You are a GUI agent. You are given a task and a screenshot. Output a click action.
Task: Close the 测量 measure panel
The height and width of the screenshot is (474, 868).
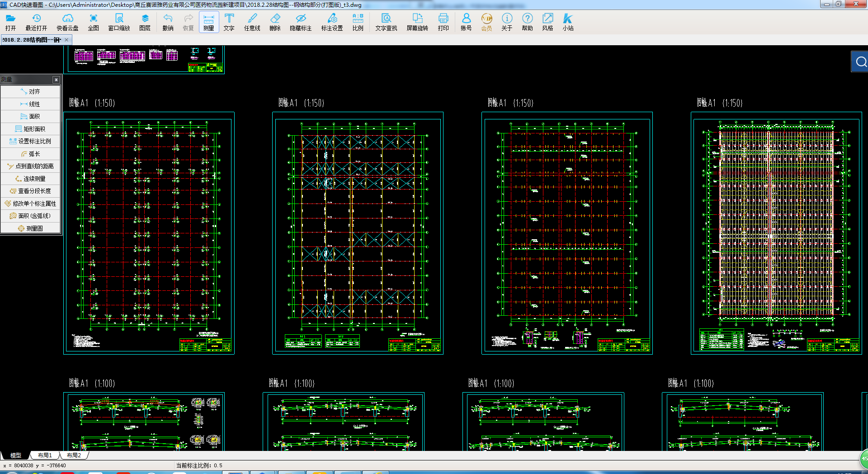coord(56,80)
